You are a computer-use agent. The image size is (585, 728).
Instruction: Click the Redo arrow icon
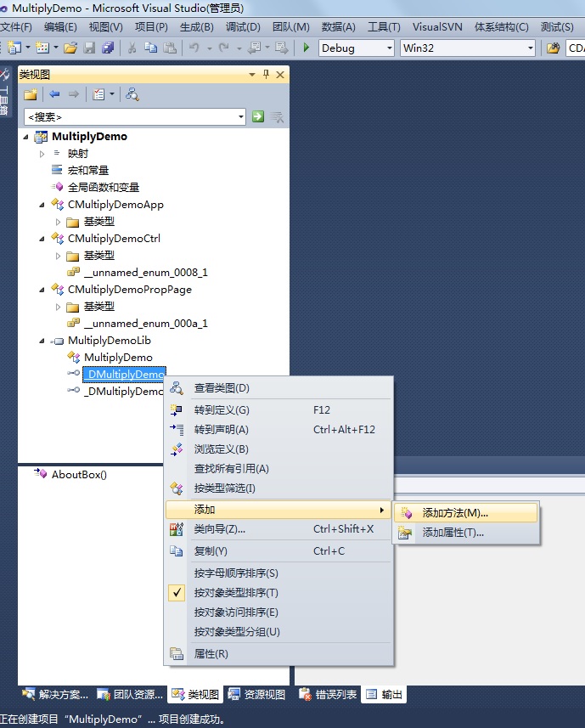224,48
